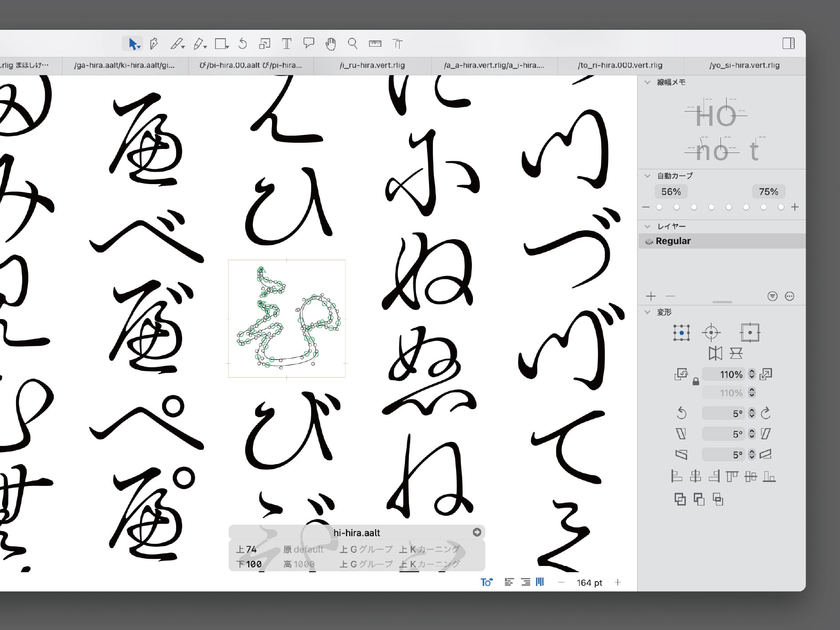Screen dimensions: 840x630
Task: Scale down by 110% button
Action: click(x=680, y=374)
